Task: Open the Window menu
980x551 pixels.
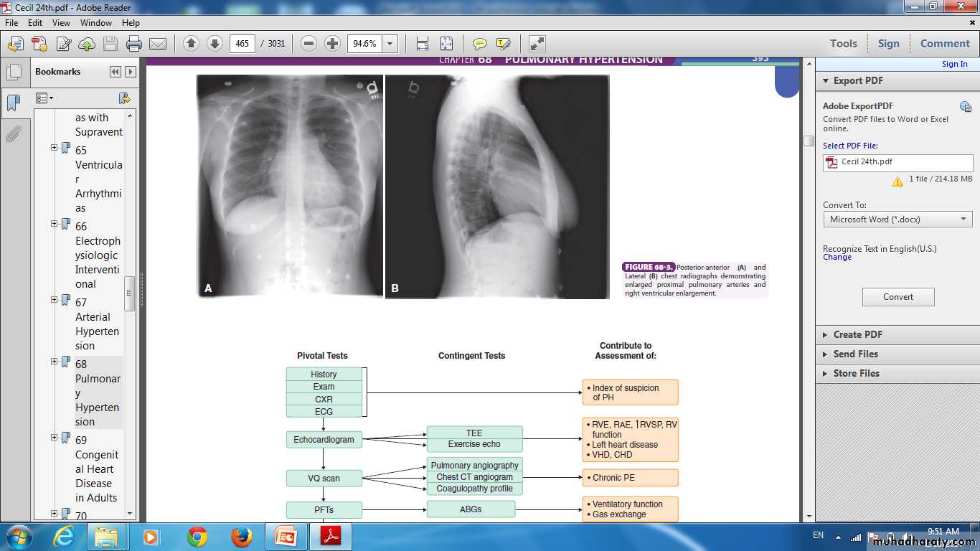Action: pyautogui.click(x=95, y=23)
